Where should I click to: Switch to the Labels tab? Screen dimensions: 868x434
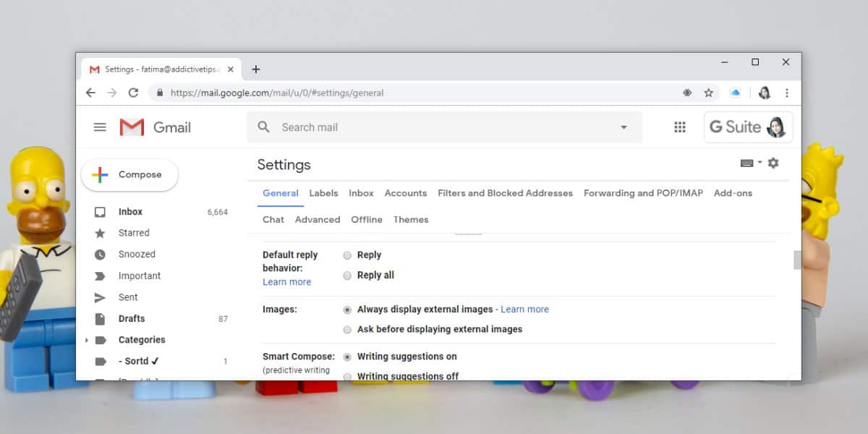click(x=323, y=193)
